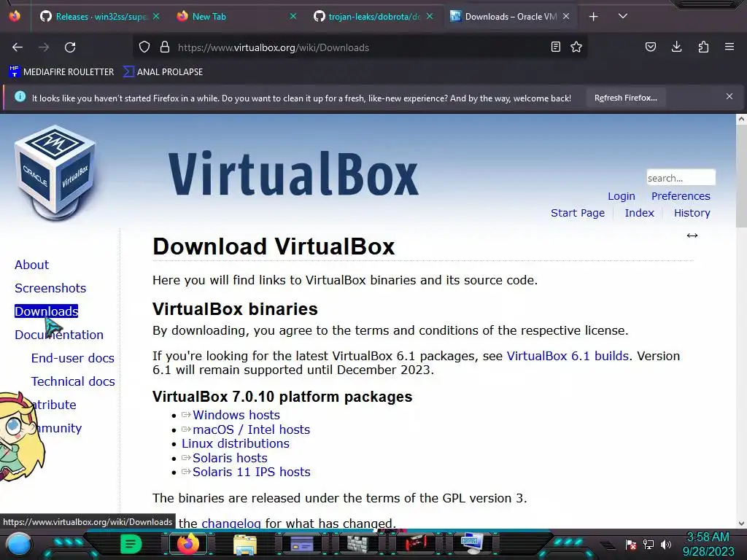747x560 pixels.
Task: Open a new tab with plus button
Action: point(594,17)
